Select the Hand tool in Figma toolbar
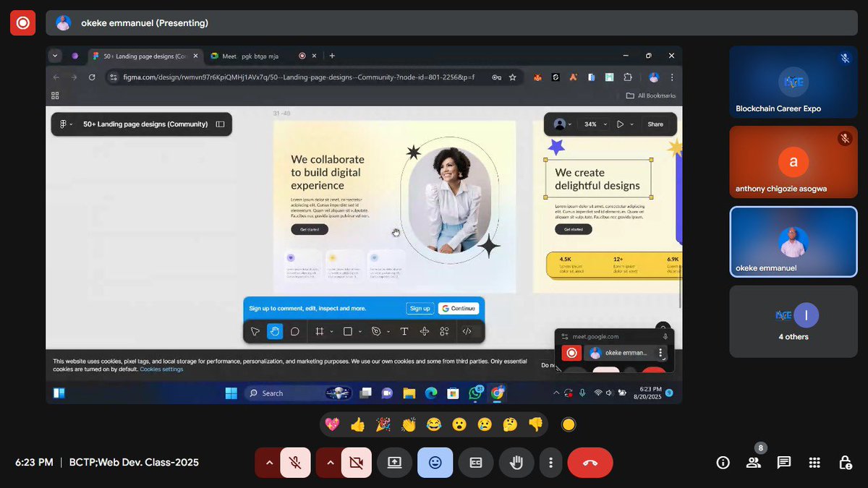Viewport: 868px width, 488px height. pyautogui.click(x=275, y=331)
